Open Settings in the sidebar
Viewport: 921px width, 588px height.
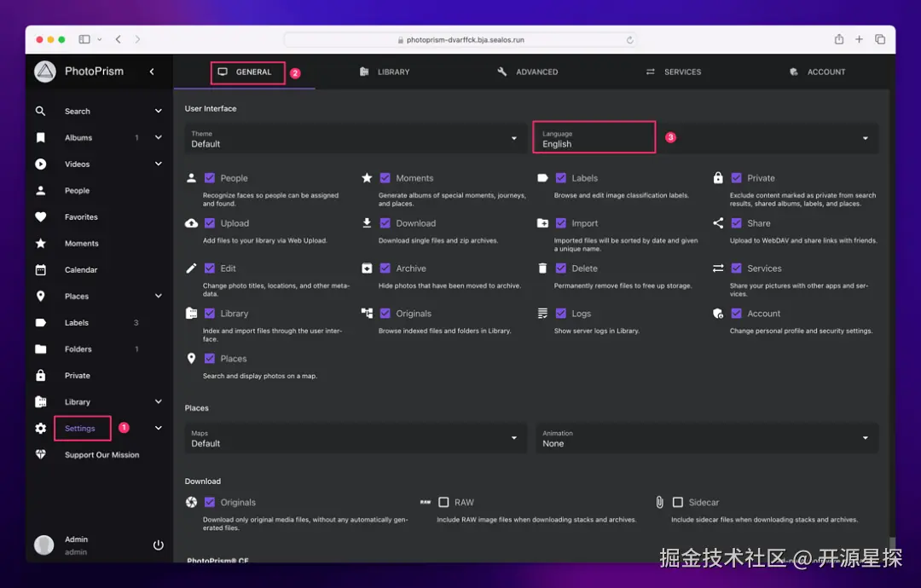tap(80, 429)
